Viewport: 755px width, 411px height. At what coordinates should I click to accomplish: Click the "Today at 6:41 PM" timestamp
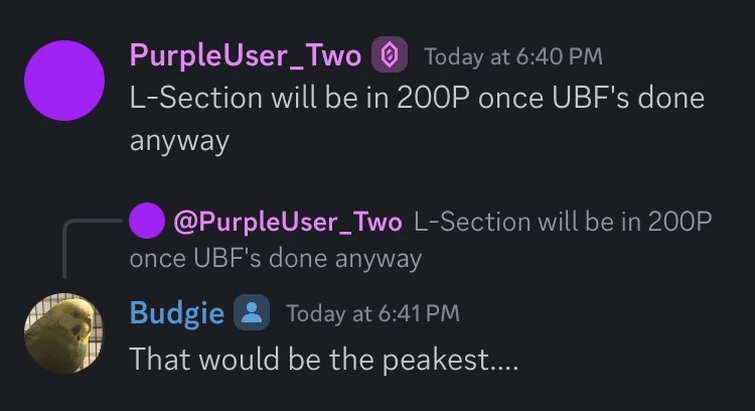[373, 314]
